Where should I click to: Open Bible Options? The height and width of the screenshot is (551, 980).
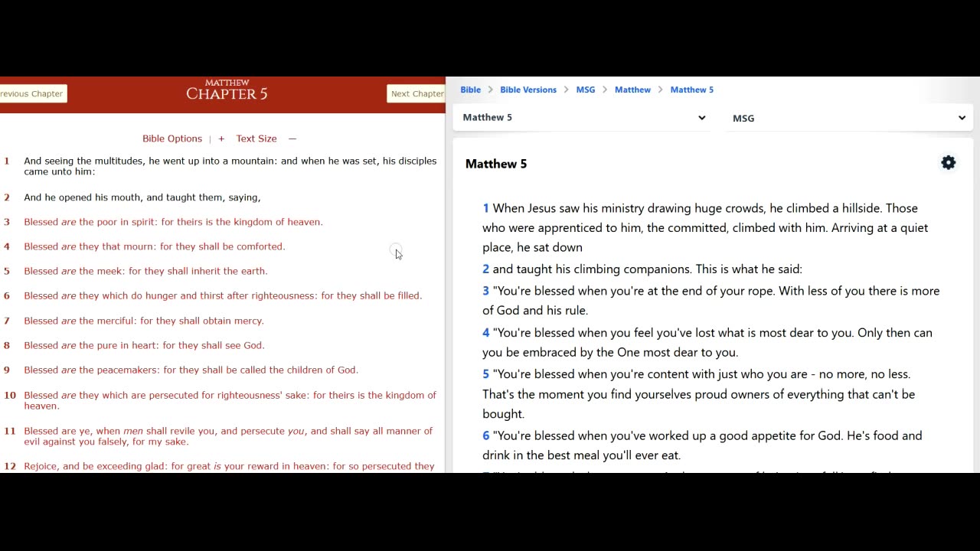(x=172, y=139)
